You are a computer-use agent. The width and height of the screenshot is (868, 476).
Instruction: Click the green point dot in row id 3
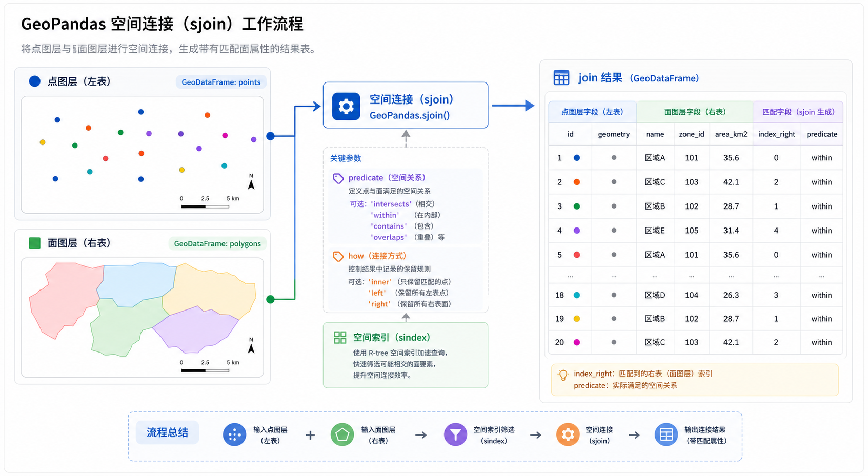click(x=577, y=206)
